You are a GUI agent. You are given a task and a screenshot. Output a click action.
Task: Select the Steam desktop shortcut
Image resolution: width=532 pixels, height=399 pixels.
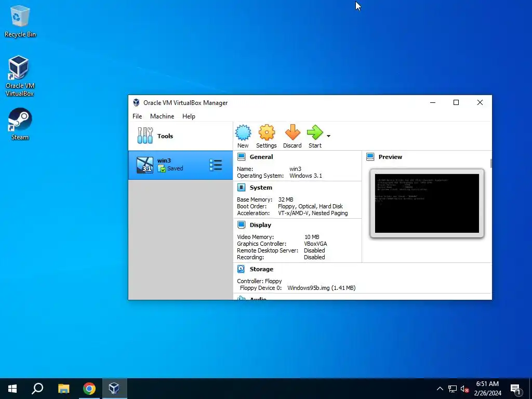tap(20, 124)
